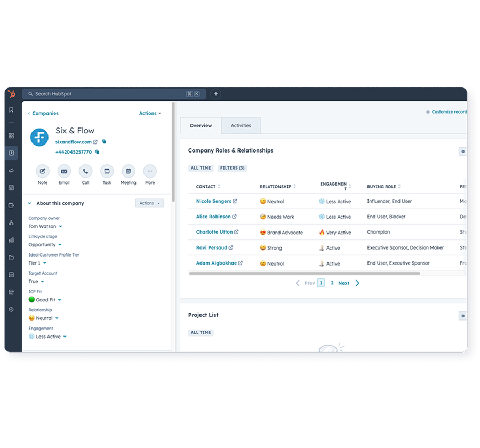Open Nicole Sengers external link icon

(x=235, y=201)
